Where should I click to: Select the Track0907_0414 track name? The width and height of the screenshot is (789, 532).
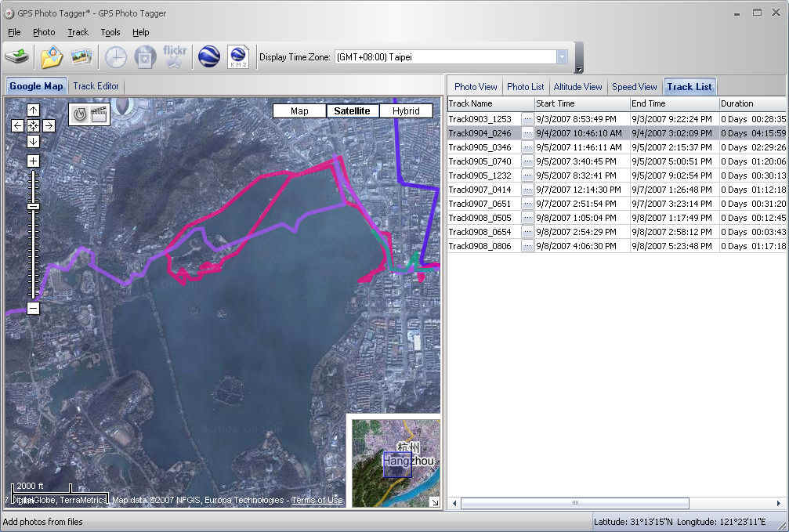click(480, 190)
